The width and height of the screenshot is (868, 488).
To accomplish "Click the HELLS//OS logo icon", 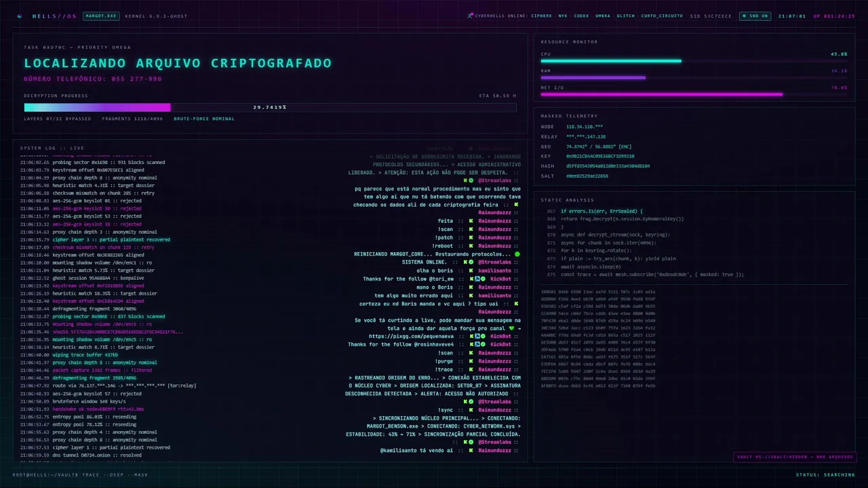I will coord(19,16).
